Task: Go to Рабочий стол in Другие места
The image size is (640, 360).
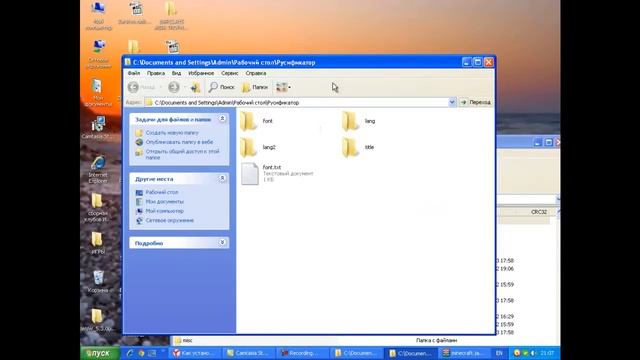Action: (x=162, y=192)
